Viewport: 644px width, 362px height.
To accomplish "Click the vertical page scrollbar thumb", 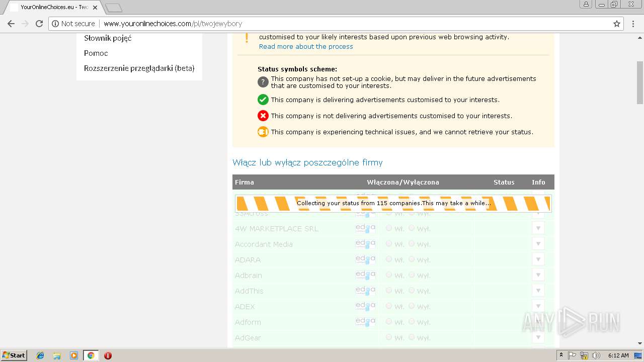I will pos(640,82).
